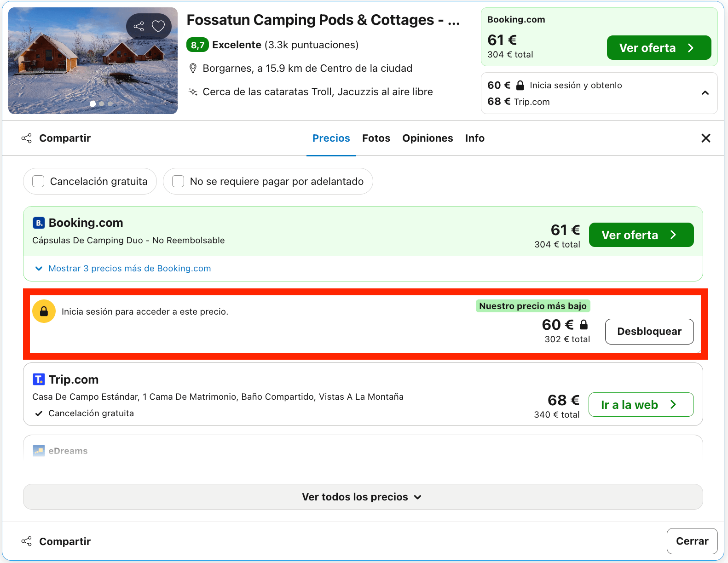The height and width of the screenshot is (563, 728).
Task: Click the hotel title Fossatun Camping Pods & Cottages
Action: (x=323, y=20)
